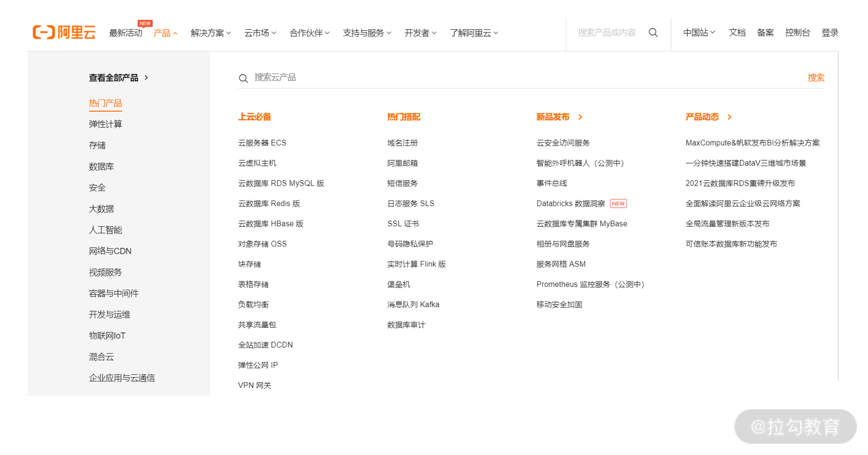Open 阿里邮箱 link
This screenshot has width=868, height=455.
coord(402,163)
